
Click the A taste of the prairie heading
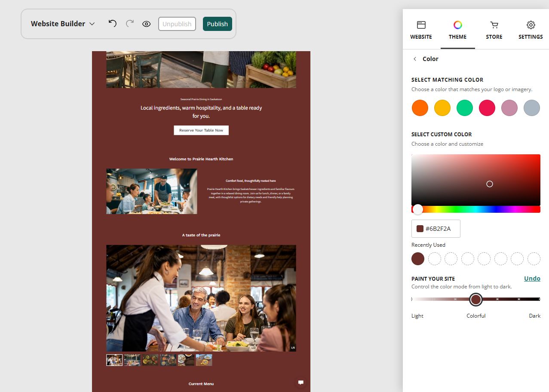(201, 235)
